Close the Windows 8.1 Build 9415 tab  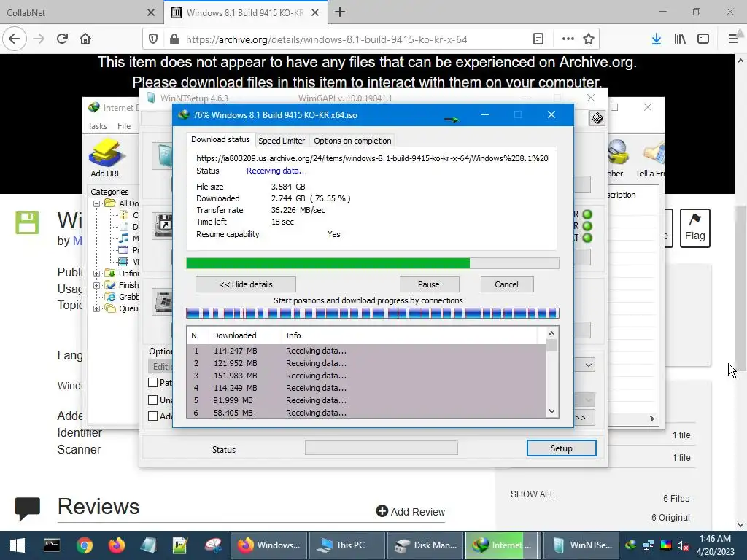coord(315,12)
